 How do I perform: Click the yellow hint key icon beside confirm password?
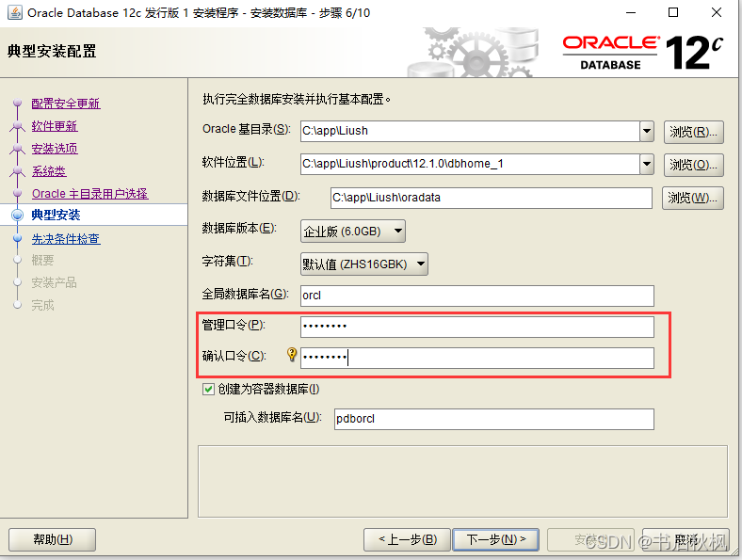(x=292, y=354)
